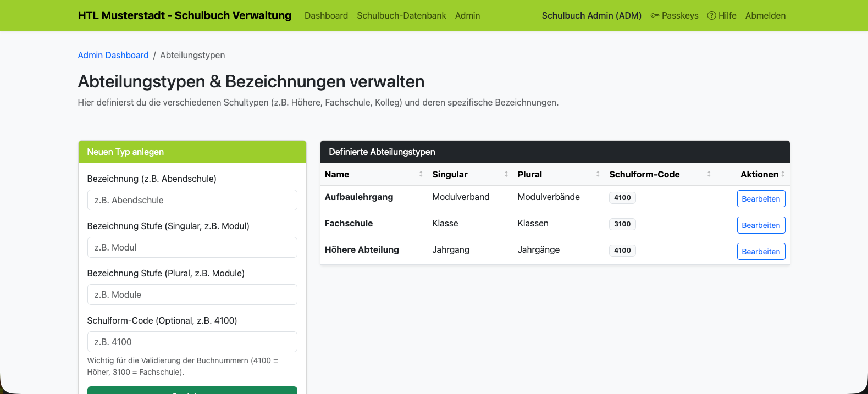The width and height of the screenshot is (868, 394).
Task: Click the Name column header
Action: tap(374, 174)
